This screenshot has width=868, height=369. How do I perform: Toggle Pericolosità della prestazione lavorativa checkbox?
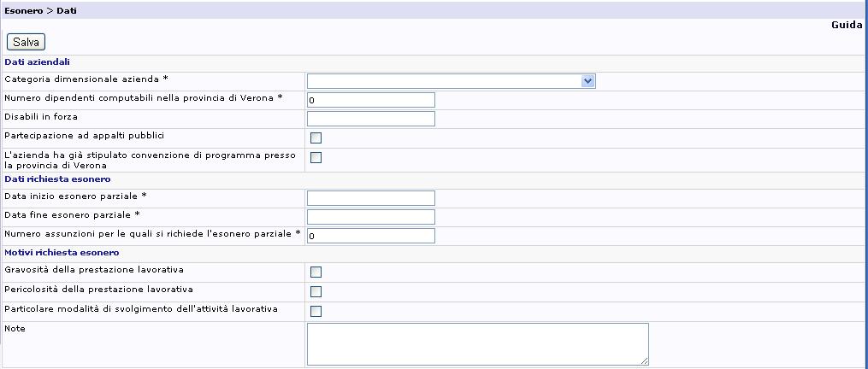pos(316,291)
